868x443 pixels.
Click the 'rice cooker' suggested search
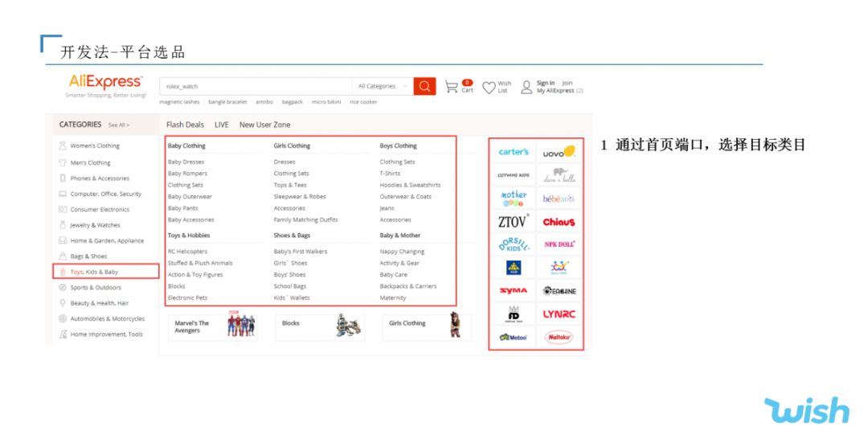coord(363,102)
